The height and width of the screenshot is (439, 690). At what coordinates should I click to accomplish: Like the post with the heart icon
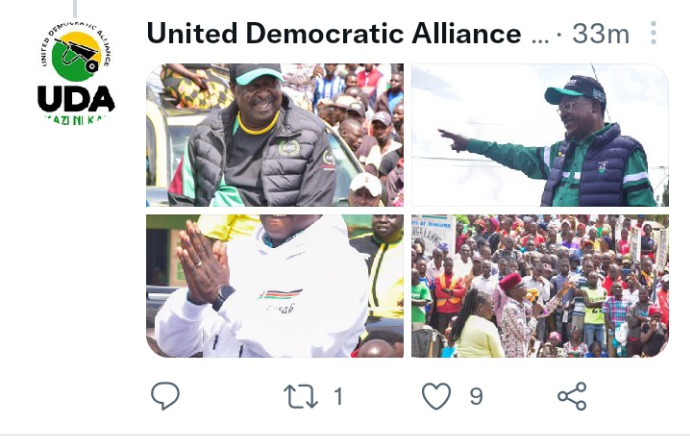point(436,396)
